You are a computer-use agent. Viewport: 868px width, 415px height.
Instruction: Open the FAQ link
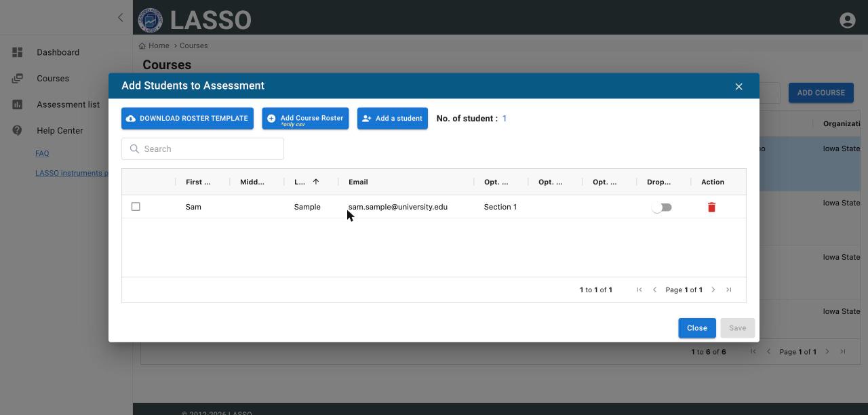pos(42,153)
